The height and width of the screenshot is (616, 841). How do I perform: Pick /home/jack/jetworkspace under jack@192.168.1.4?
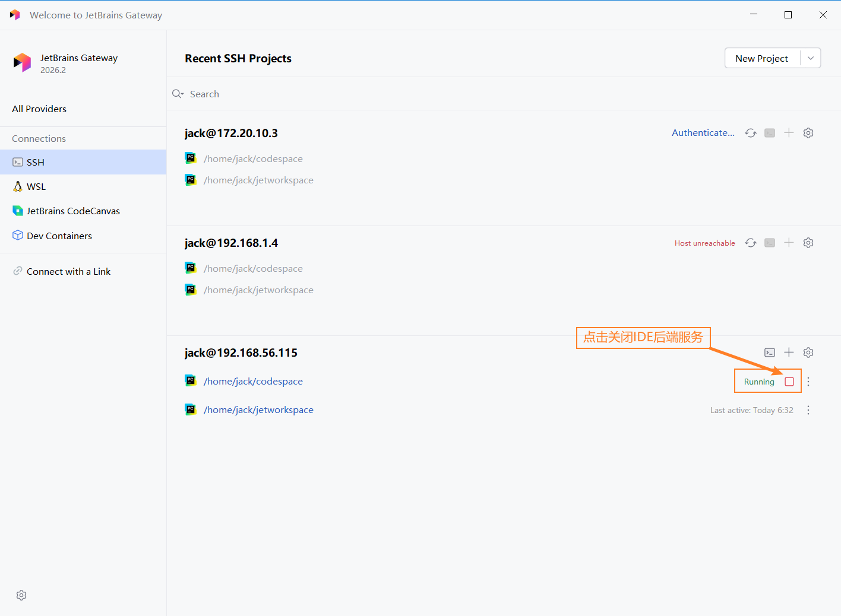point(258,290)
